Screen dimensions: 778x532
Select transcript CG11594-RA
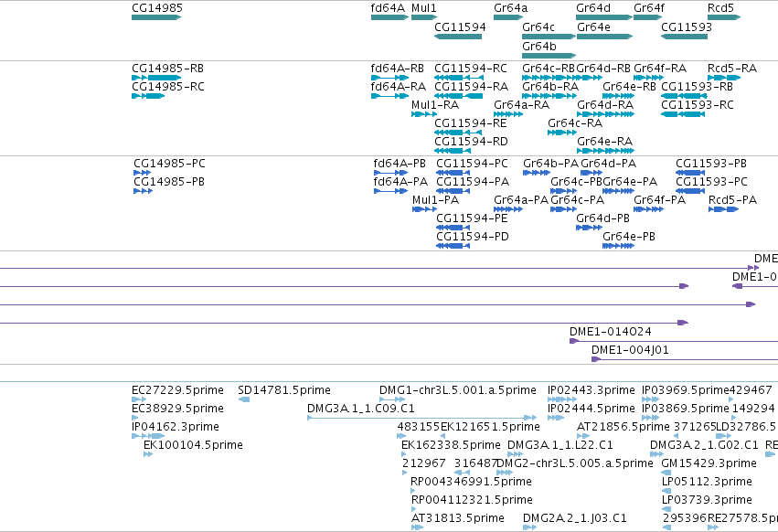(x=458, y=96)
